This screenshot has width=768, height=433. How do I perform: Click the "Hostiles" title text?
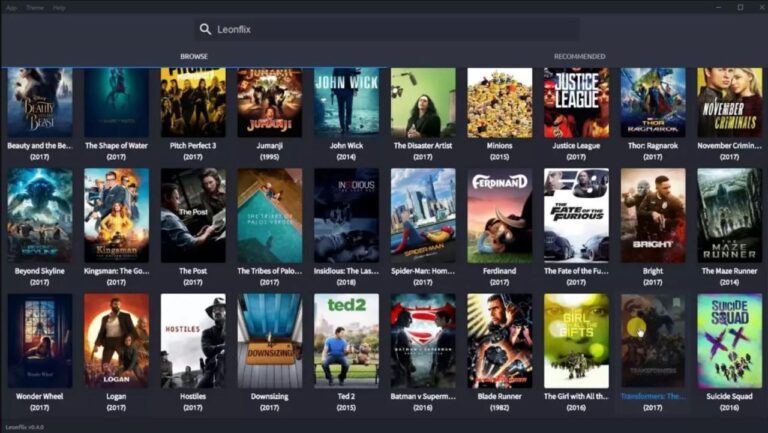point(193,396)
